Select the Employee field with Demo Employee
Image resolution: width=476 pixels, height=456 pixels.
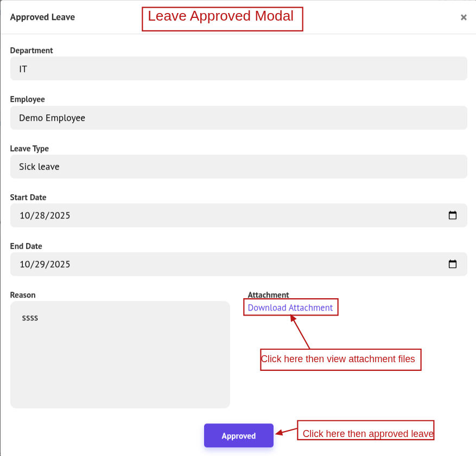[238, 118]
